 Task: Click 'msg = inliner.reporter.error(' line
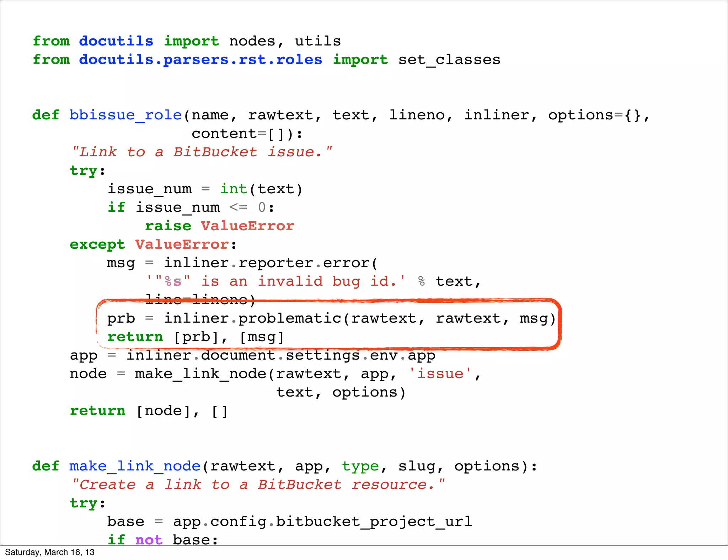tap(242, 263)
